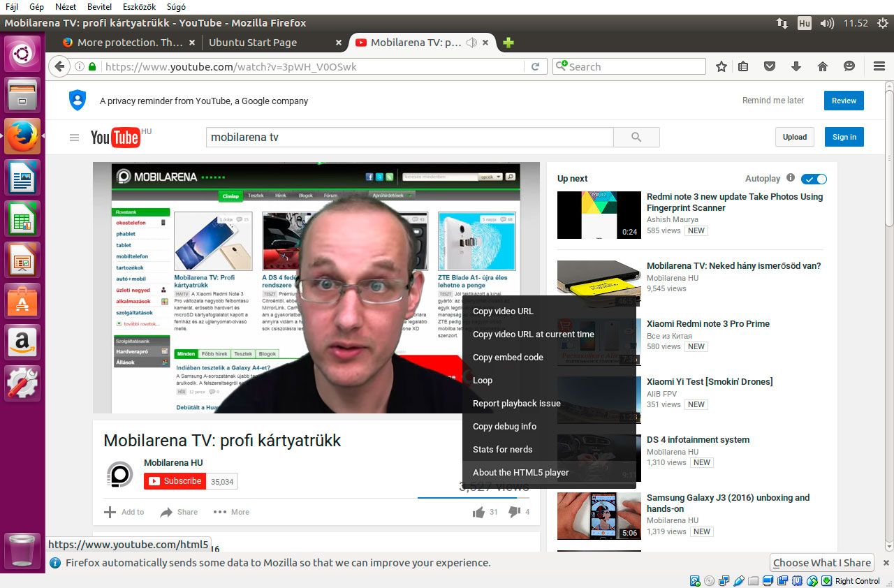The image size is (894, 588).
Task: Click Add to playlist button
Action: (x=124, y=512)
